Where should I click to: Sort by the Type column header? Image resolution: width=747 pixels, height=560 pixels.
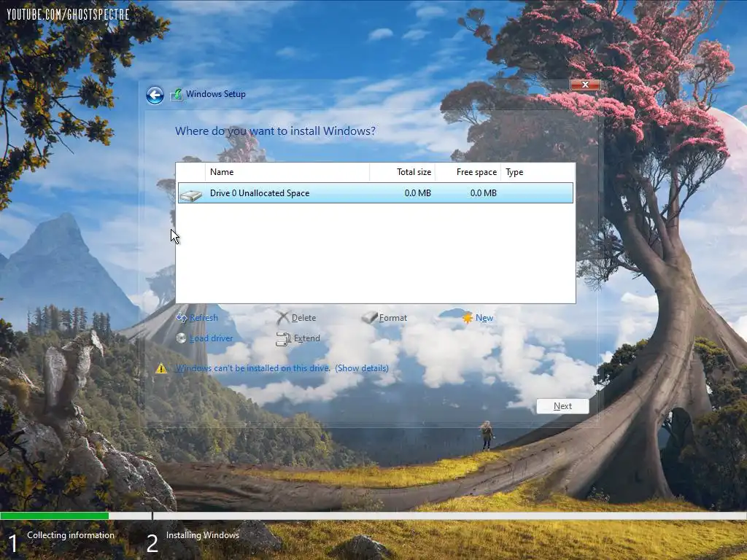[538, 172]
